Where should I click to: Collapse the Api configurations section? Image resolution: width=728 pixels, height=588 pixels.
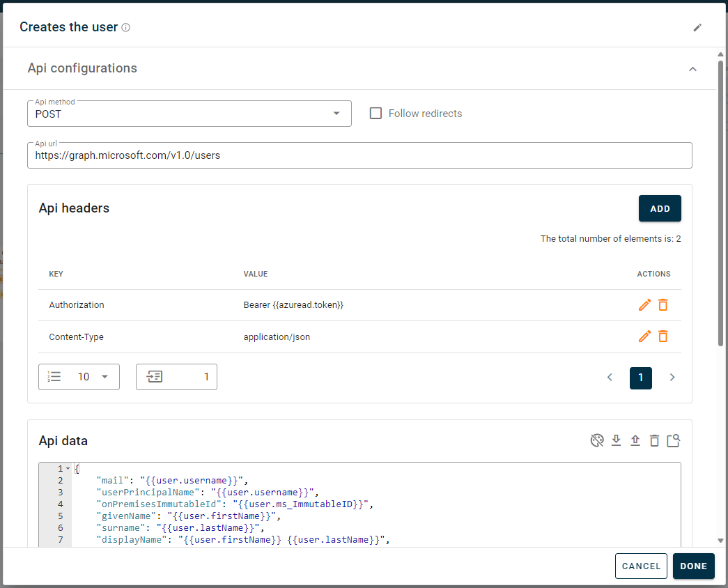692,69
